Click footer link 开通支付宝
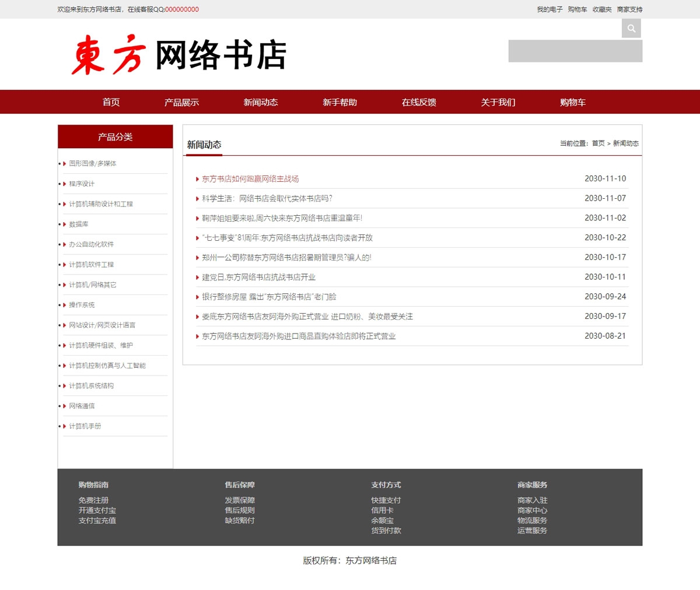The height and width of the screenshot is (590, 700). click(x=97, y=510)
